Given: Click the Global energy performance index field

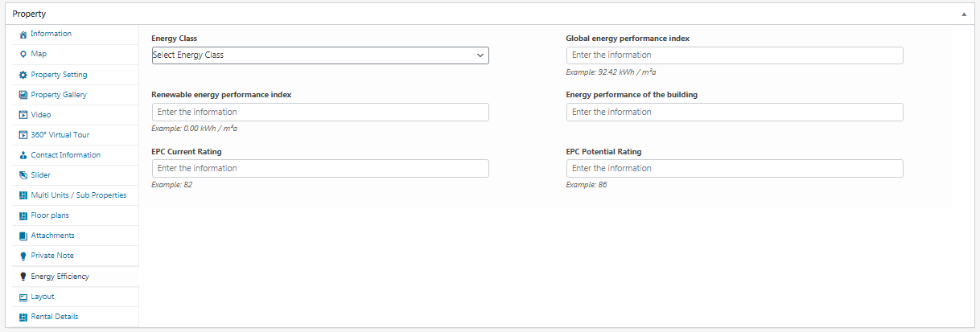Looking at the screenshot, I should coord(735,55).
